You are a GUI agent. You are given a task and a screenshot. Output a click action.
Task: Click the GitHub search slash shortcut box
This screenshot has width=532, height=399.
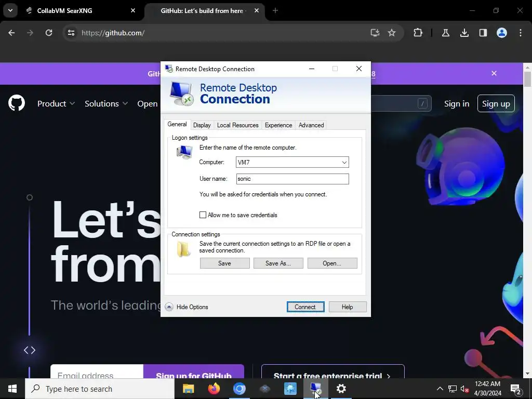click(x=422, y=103)
